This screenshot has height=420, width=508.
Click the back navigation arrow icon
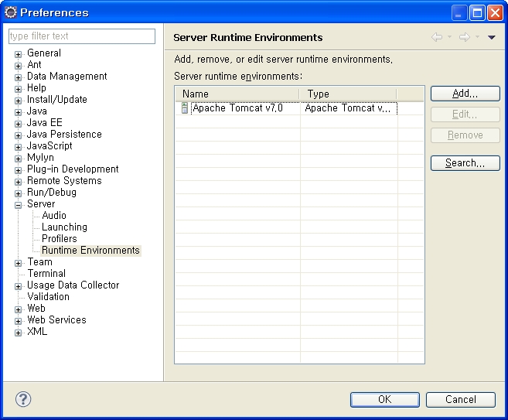tap(437, 37)
